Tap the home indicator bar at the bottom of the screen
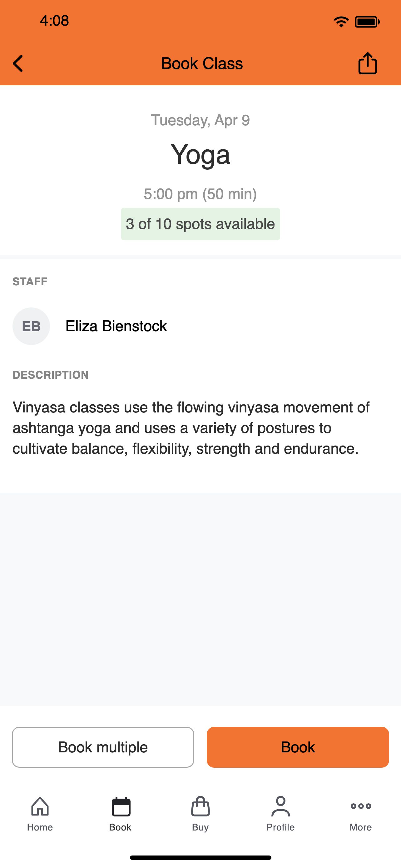Image resolution: width=401 pixels, height=868 pixels. [200, 858]
